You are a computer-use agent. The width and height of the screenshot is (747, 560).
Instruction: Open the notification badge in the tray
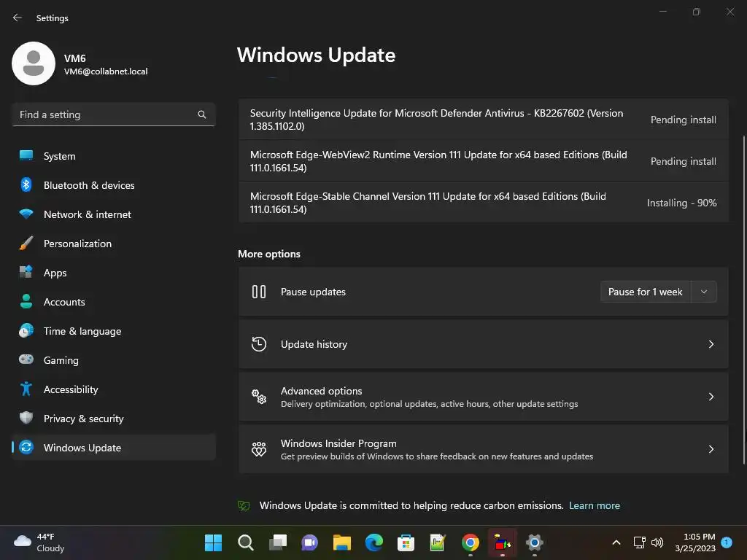727,542
